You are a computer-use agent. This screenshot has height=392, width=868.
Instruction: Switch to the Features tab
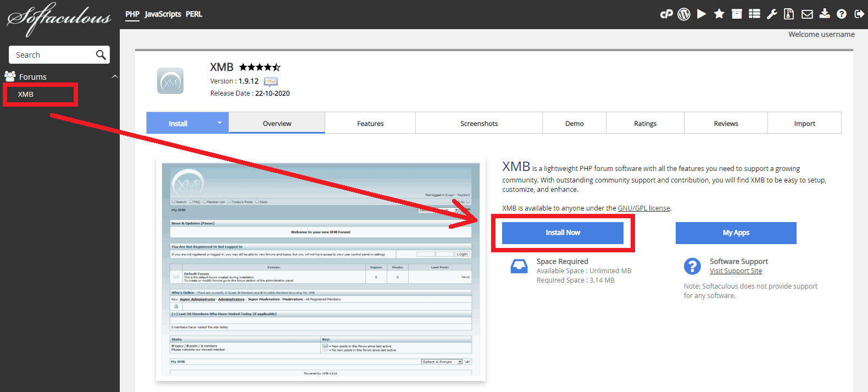370,124
